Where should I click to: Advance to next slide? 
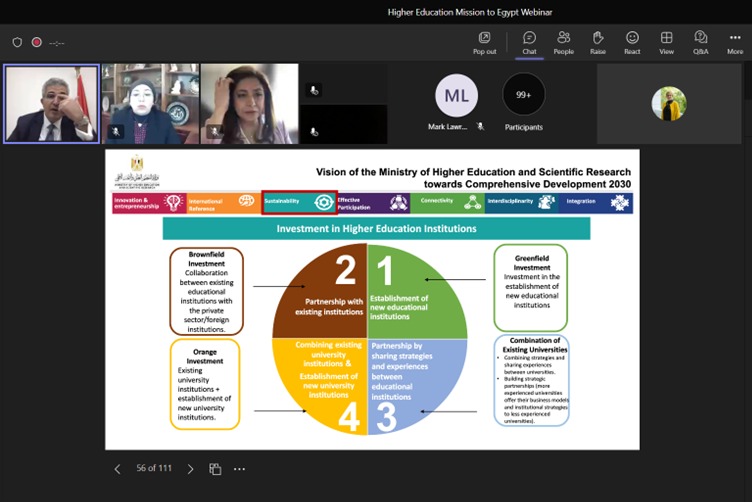(x=190, y=469)
